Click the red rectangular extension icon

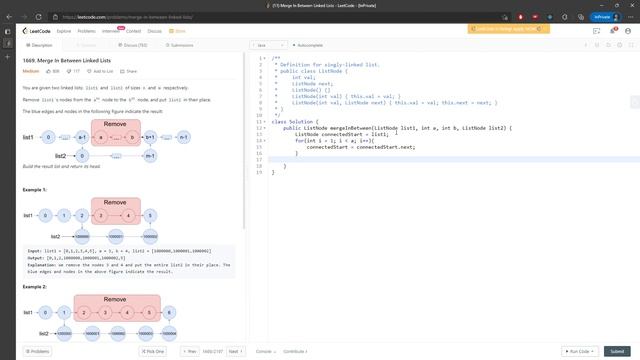(x=535, y=17)
